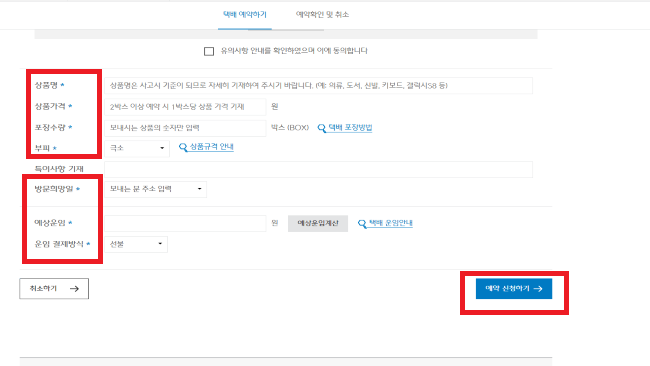Open the 택배 운임안내 link
Viewport: 650px width, 366px height.
[x=390, y=223]
